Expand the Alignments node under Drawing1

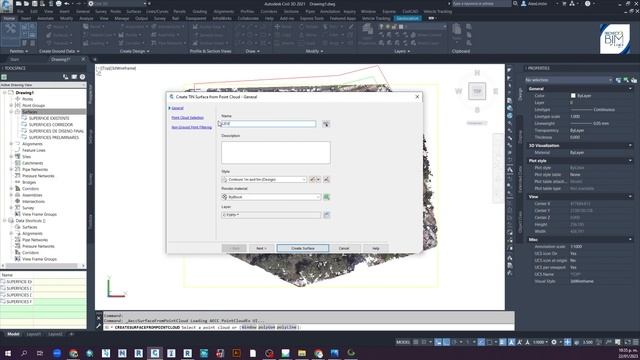pos(11,144)
